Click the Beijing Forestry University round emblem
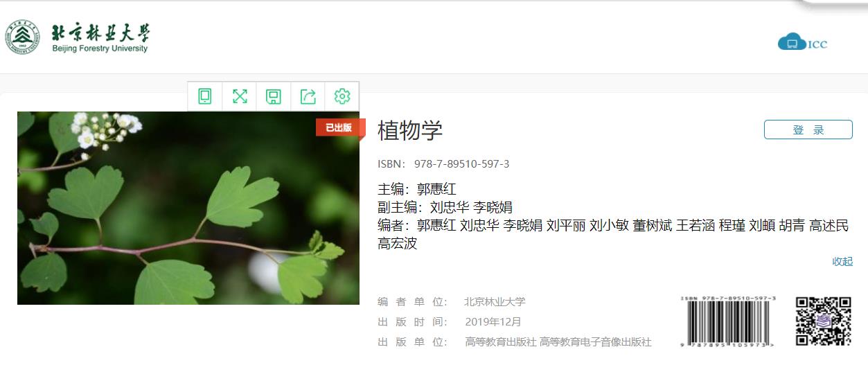This screenshot has width=868, height=365. click(x=22, y=37)
